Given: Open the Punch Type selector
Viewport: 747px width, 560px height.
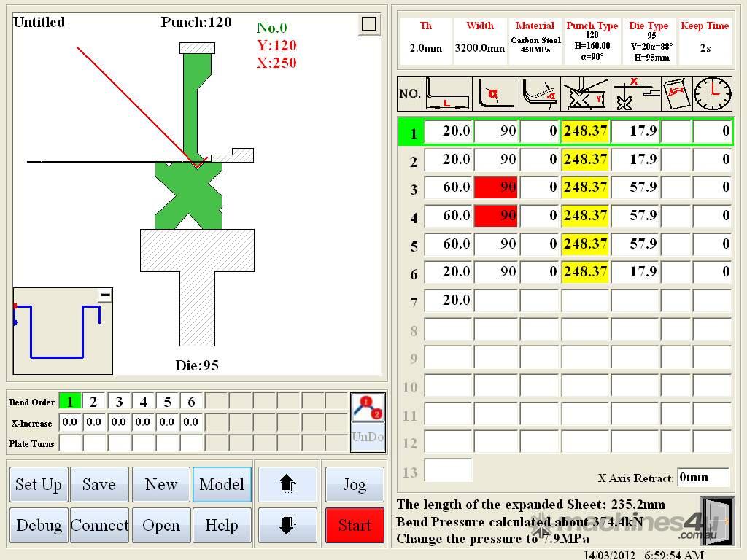Looking at the screenshot, I should (592, 41).
